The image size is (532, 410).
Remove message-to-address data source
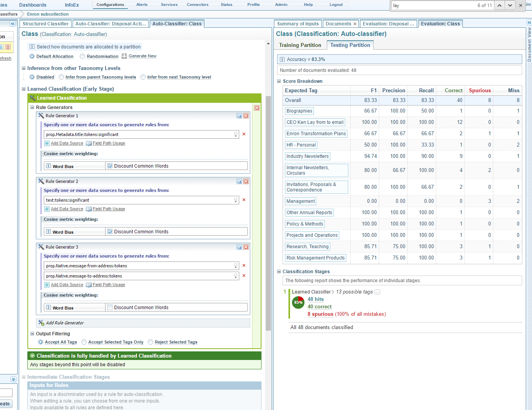pos(244,276)
